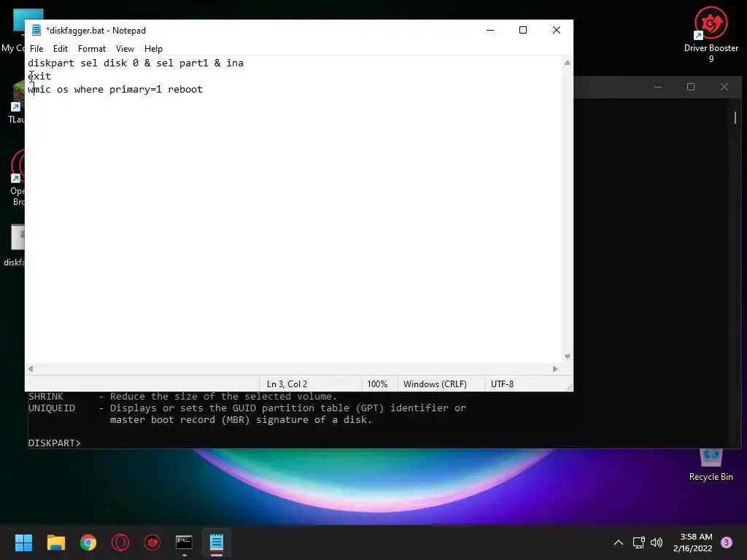
Task: Open Driver Booster from the taskbar
Action: pos(152,542)
